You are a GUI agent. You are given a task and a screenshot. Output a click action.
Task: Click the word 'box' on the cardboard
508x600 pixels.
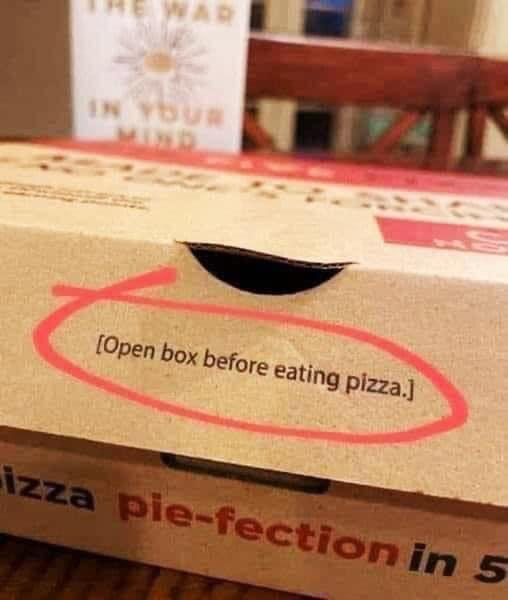[x=179, y=354]
